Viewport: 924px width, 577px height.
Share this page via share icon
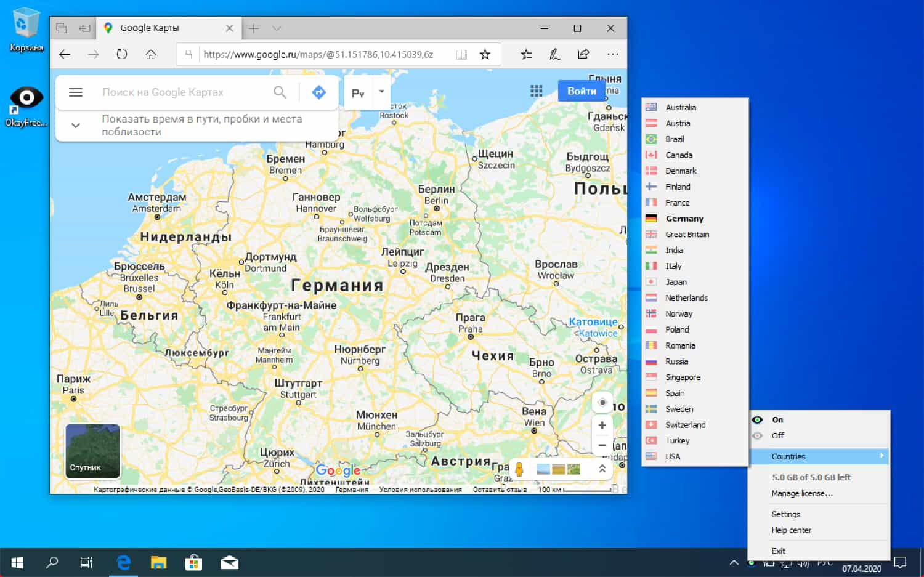(x=583, y=54)
